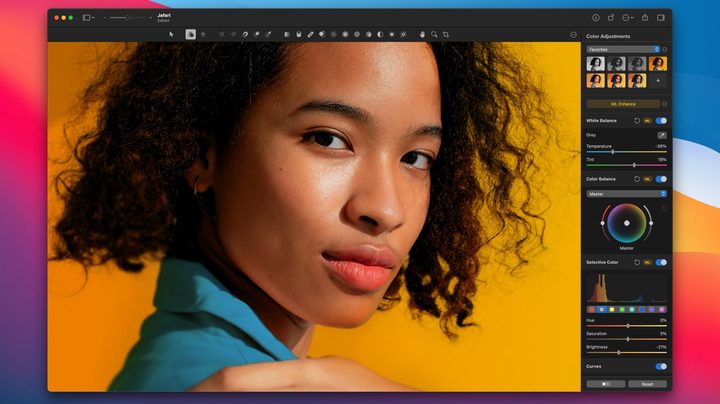Open the Master color balance dropdown
Screen dimensions: 720x404
point(626,194)
